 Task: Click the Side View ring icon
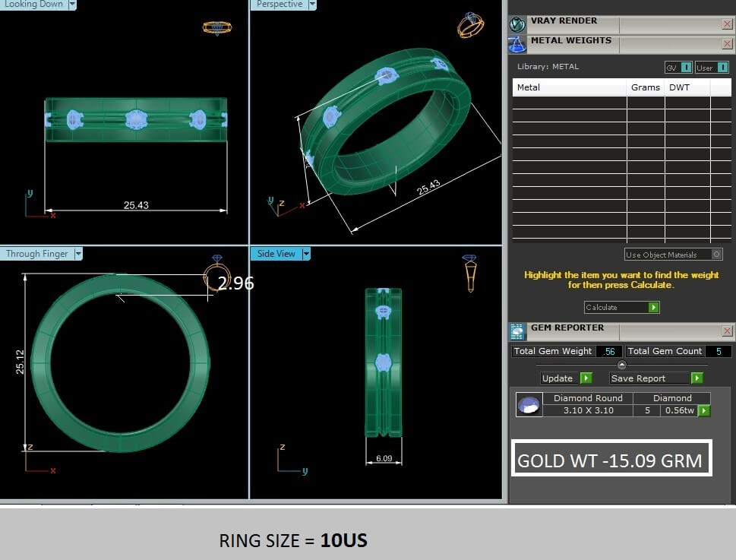470,273
